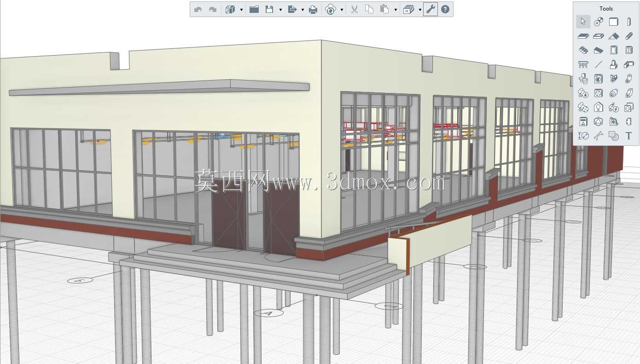Choose the Dimension tool
The image size is (640, 364).
pos(583,136)
